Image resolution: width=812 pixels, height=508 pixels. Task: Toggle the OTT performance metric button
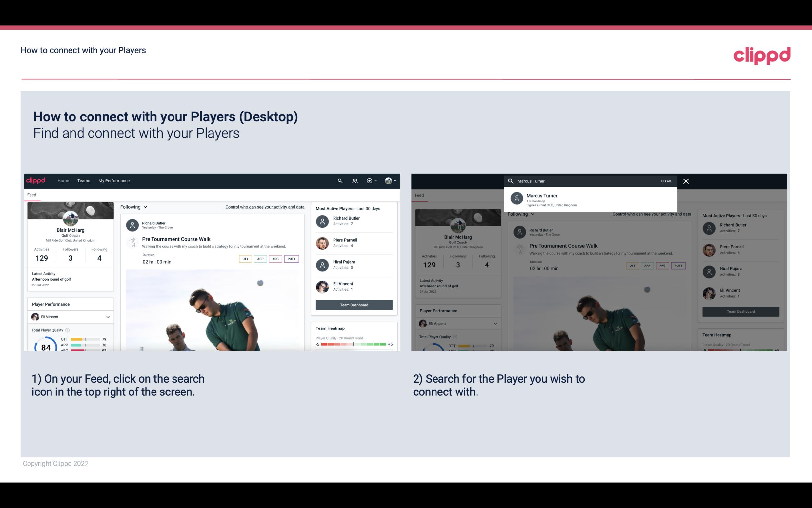[x=244, y=259]
